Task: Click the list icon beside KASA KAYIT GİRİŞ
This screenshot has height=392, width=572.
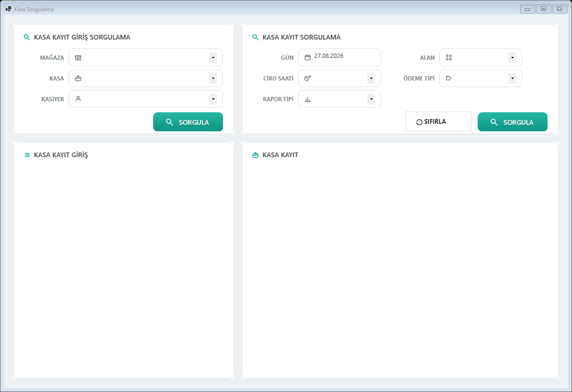Action: [x=27, y=155]
